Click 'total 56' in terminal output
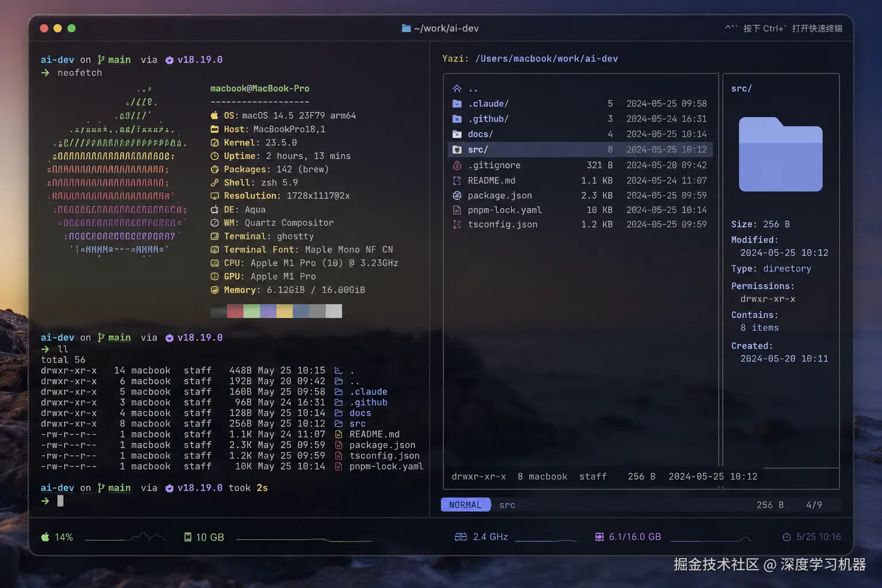This screenshot has height=588, width=882. tap(63, 360)
